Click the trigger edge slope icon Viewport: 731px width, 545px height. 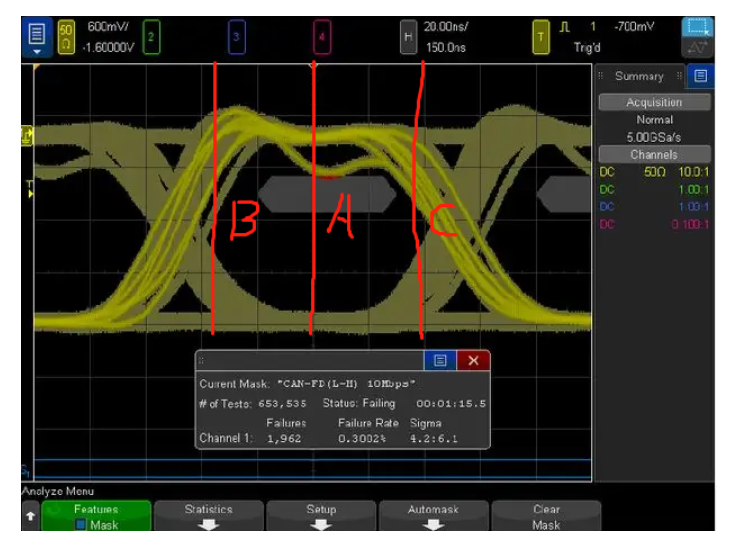565,27
